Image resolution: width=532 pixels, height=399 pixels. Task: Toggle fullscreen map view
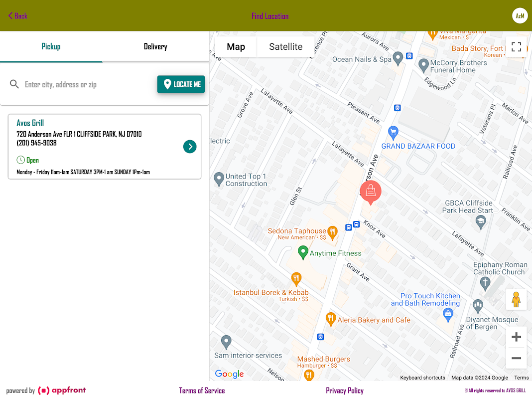(x=516, y=47)
